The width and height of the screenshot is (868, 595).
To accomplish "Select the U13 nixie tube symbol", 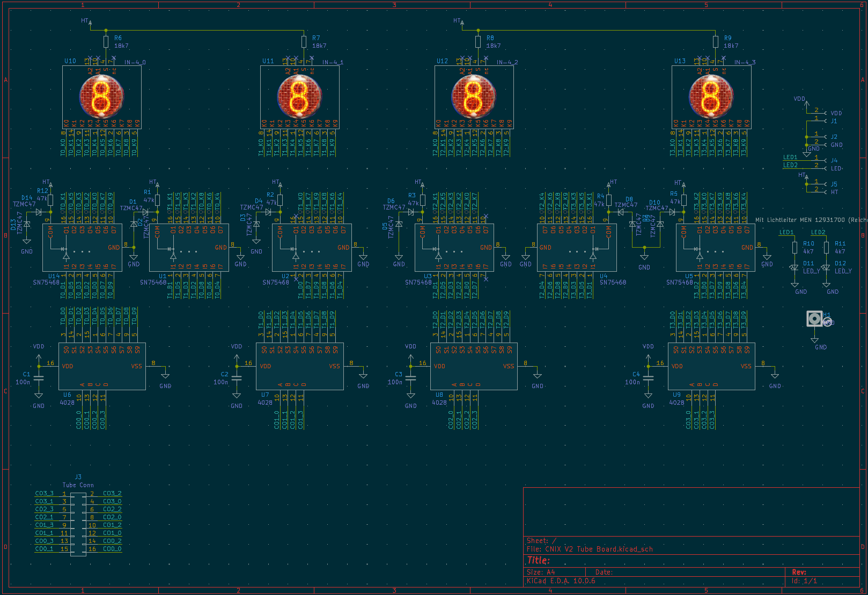I will (x=711, y=96).
